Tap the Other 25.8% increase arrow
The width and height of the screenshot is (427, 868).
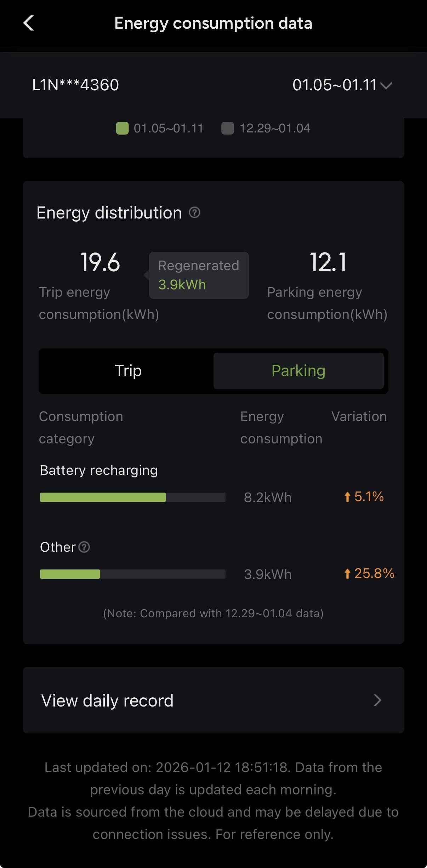[x=347, y=574]
